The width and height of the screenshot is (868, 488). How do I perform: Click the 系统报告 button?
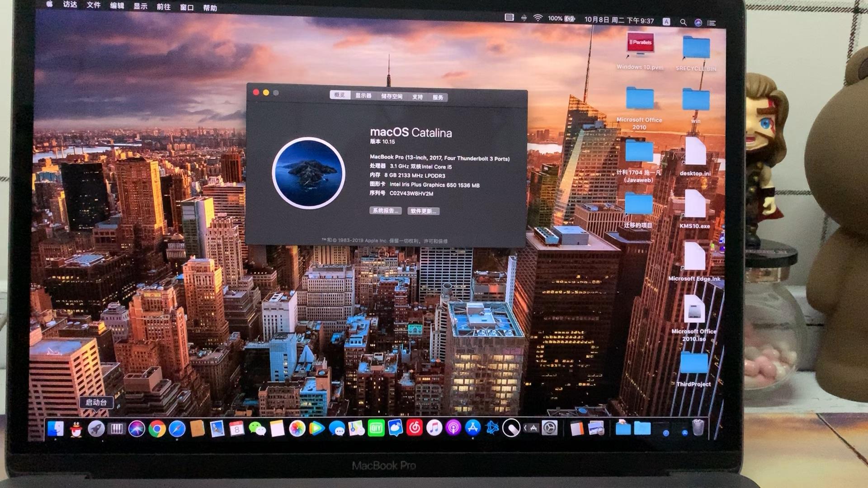(x=385, y=211)
